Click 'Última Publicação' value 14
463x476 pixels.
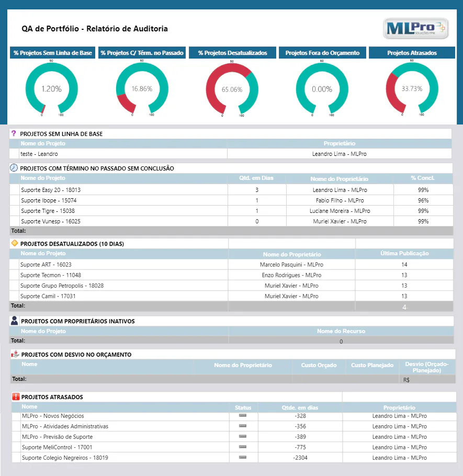click(404, 265)
